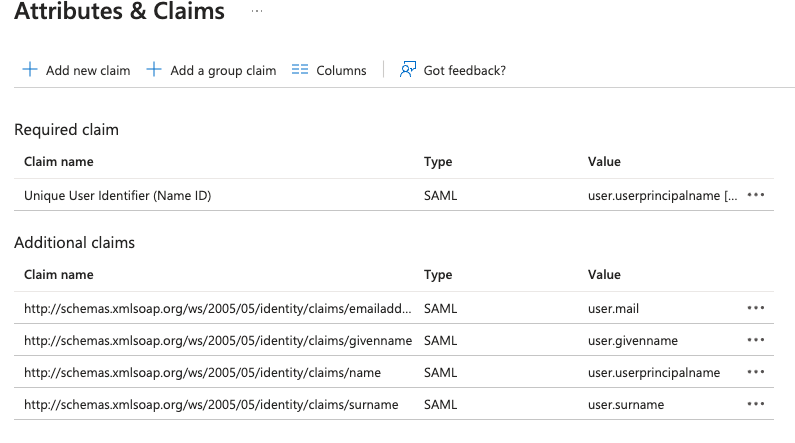The height and width of the screenshot is (443, 795).
Task: Click the plus icon for Add a group claim
Action: (154, 69)
